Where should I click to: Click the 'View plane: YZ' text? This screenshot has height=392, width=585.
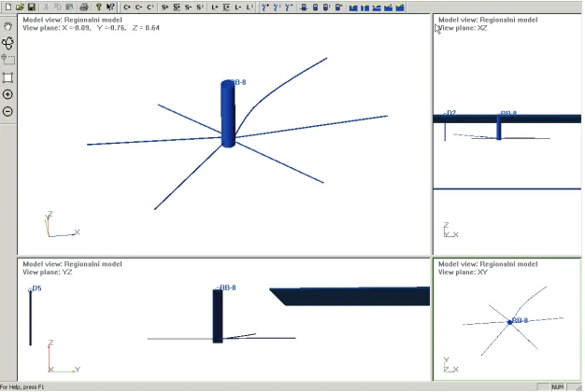(48, 272)
